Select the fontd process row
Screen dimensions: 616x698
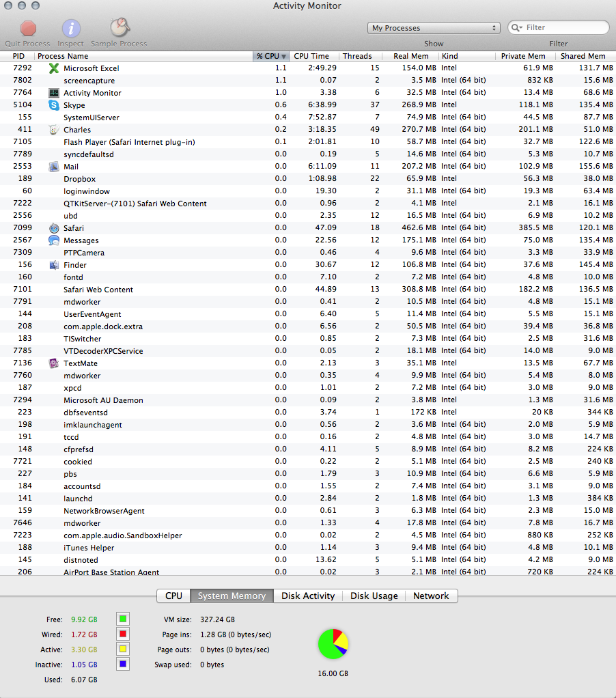point(308,277)
